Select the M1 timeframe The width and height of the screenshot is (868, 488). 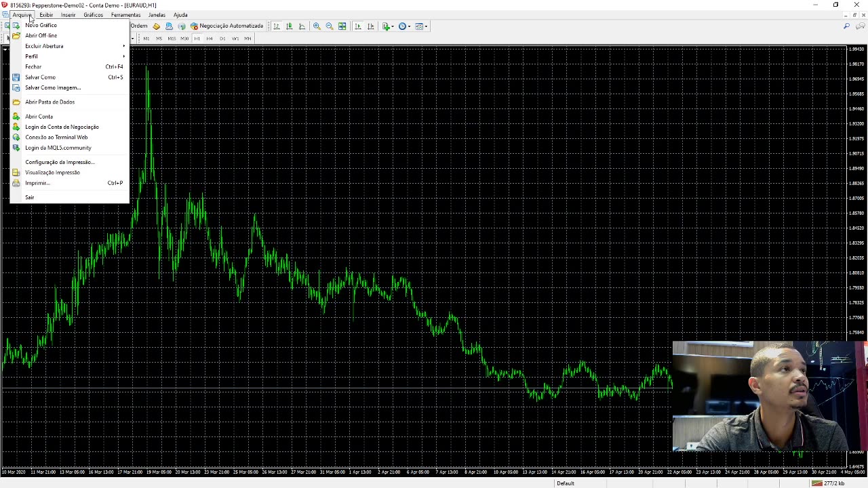(146, 39)
